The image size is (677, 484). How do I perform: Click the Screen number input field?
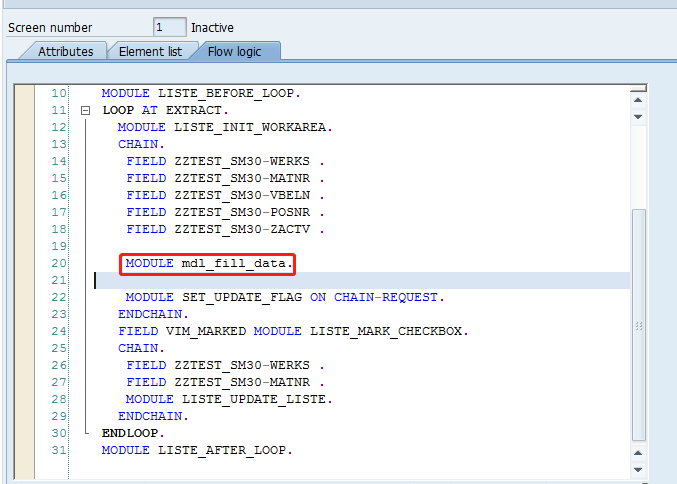click(x=170, y=27)
